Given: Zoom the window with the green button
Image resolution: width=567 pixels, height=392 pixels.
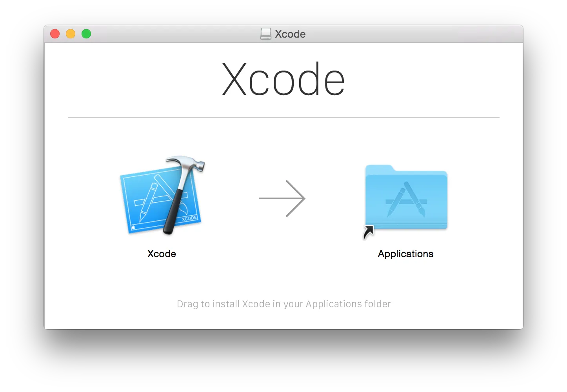Looking at the screenshot, I should pos(86,34).
